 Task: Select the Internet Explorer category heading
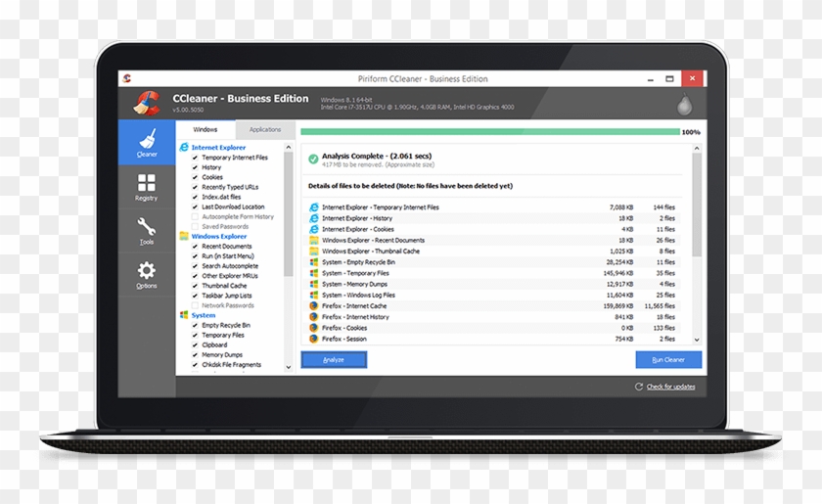coord(218,148)
